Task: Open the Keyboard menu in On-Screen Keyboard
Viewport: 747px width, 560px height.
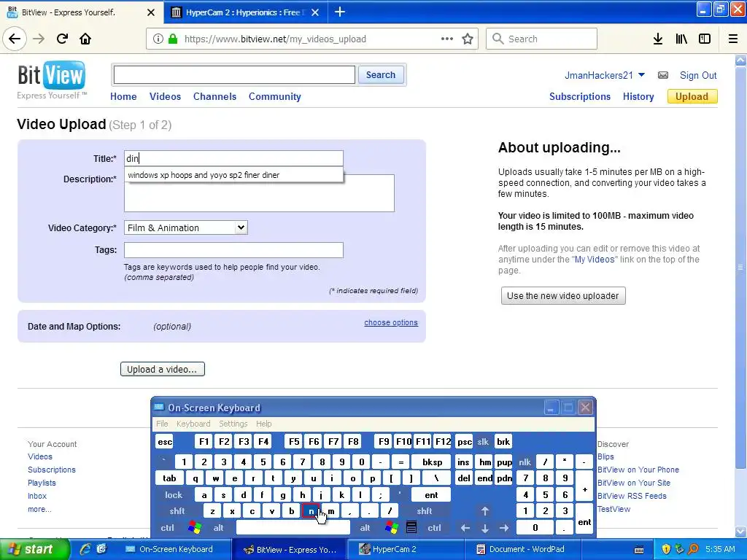Action: point(193,424)
